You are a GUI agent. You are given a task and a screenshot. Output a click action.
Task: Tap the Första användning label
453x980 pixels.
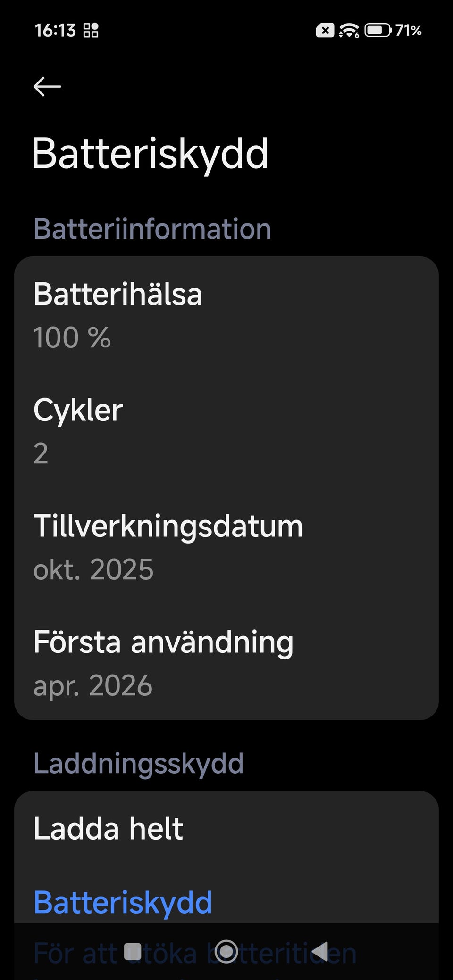click(x=163, y=642)
